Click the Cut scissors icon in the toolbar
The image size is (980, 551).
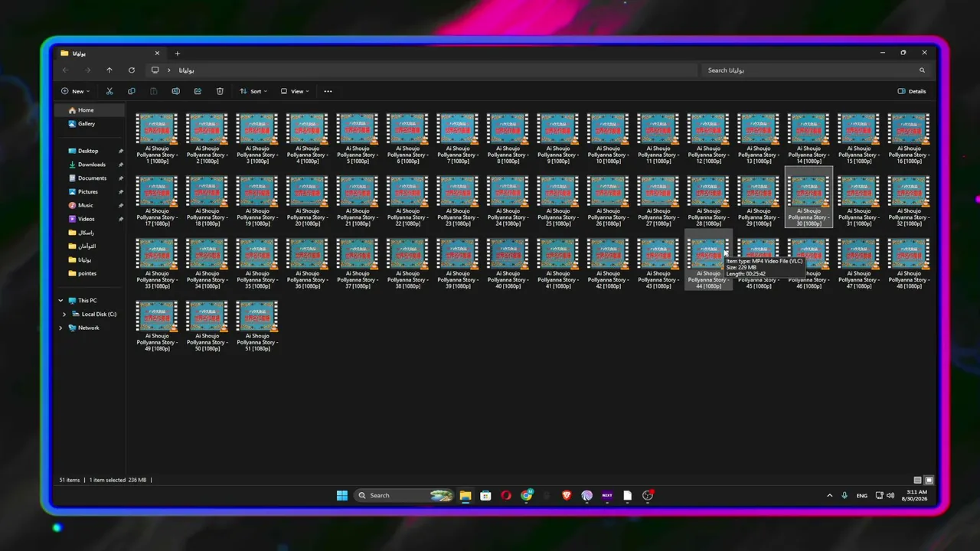point(109,91)
